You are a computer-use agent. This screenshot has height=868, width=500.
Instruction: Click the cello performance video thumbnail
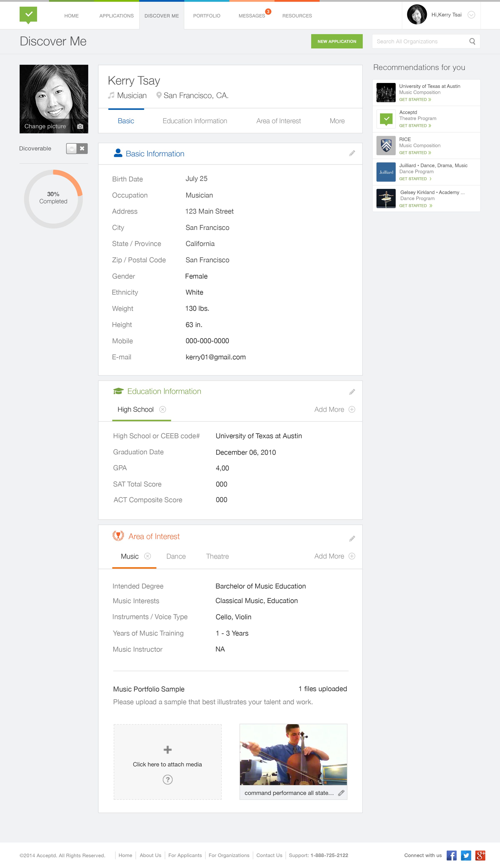pos(293,755)
